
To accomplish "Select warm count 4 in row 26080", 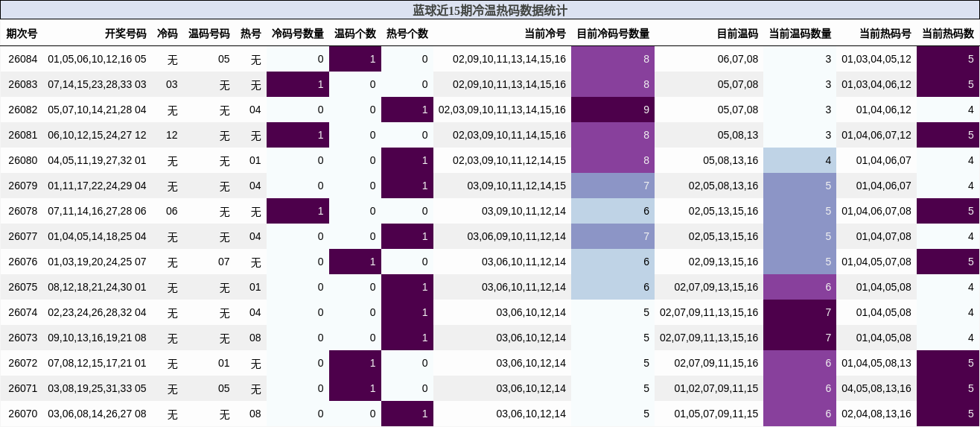I will (x=800, y=160).
